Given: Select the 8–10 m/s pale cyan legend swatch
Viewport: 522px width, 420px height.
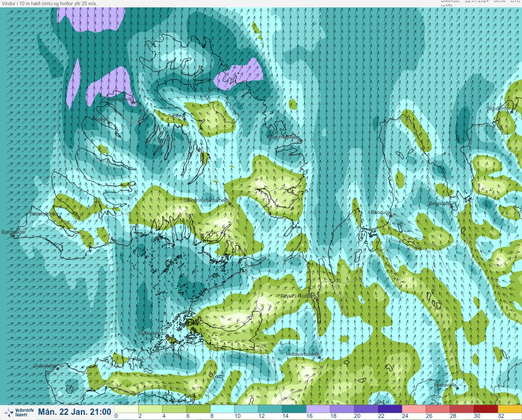Looking at the screenshot, I should click(222, 409).
